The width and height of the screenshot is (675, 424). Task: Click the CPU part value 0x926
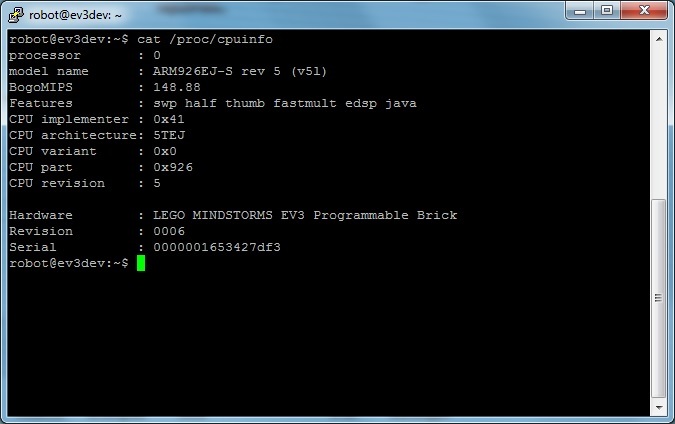click(x=173, y=167)
